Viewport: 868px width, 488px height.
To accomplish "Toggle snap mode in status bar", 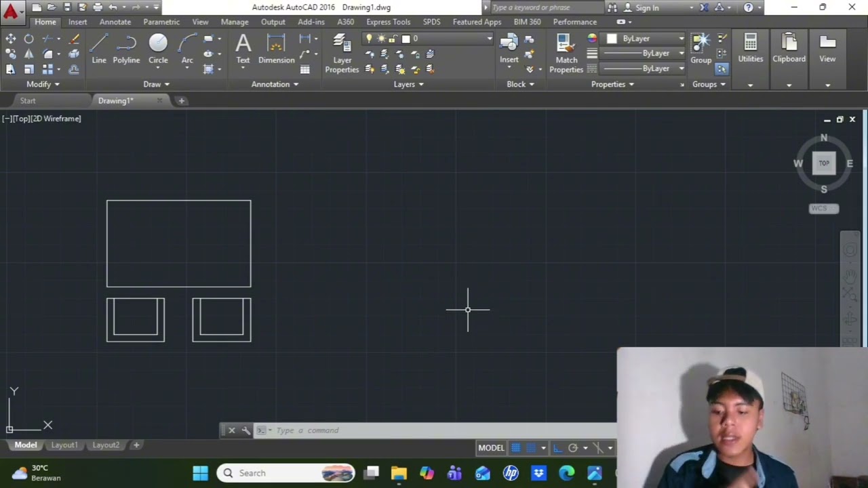I will [x=531, y=448].
